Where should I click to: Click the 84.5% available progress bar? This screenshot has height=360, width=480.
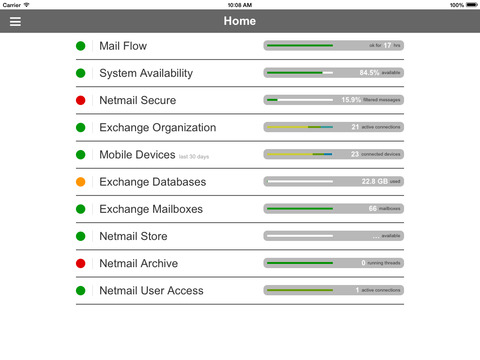coord(334,73)
